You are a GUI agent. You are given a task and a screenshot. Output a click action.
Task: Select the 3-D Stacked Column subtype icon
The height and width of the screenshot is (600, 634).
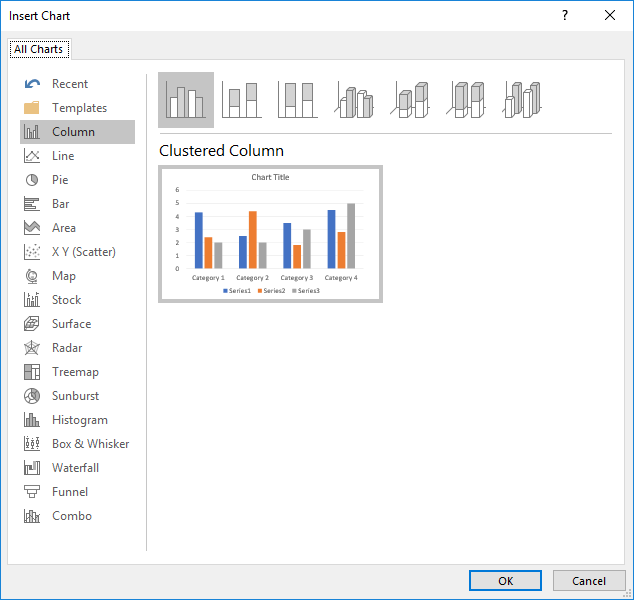pyautogui.click(x=410, y=100)
